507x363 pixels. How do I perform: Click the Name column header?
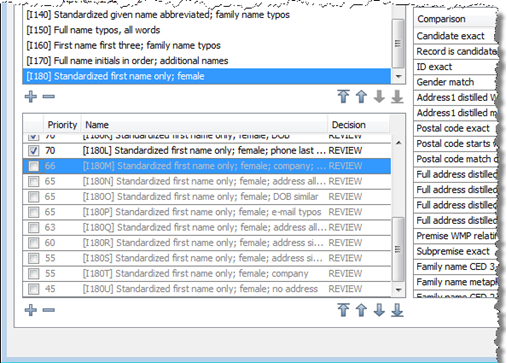click(204, 125)
